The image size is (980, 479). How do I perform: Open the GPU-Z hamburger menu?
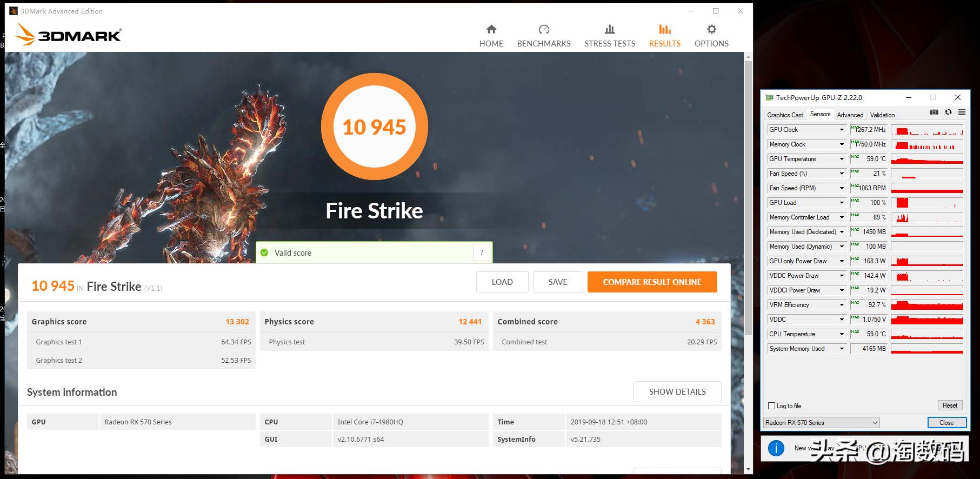tap(962, 112)
